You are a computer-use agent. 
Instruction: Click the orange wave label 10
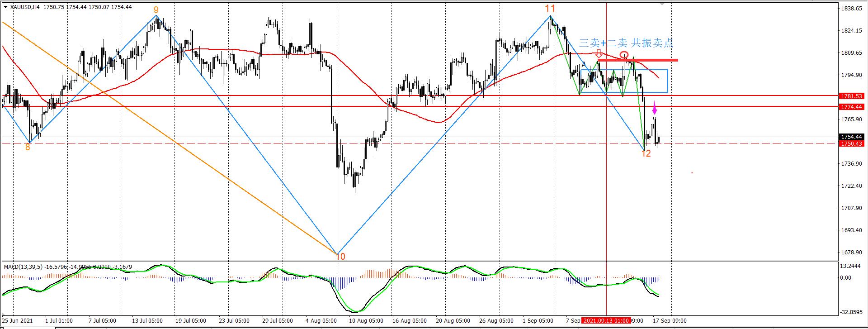(x=341, y=257)
